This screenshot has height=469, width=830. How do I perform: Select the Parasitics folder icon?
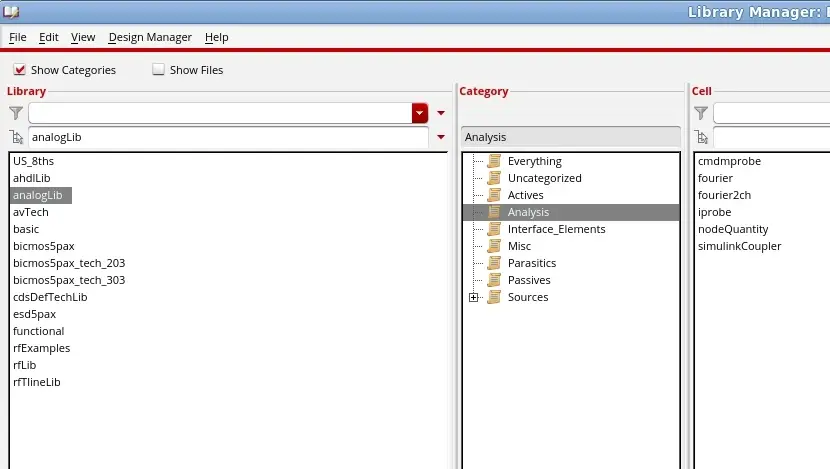[x=494, y=263]
